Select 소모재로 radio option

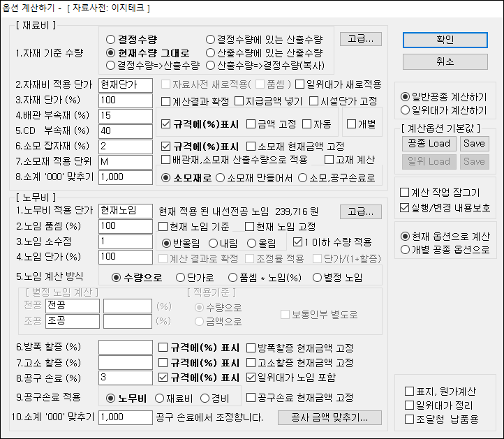point(186,178)
